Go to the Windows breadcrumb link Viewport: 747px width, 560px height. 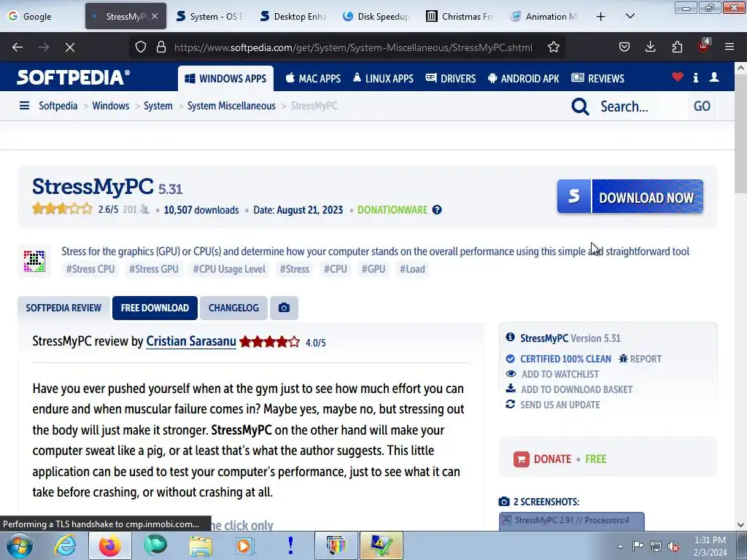(x=111, y=106)
